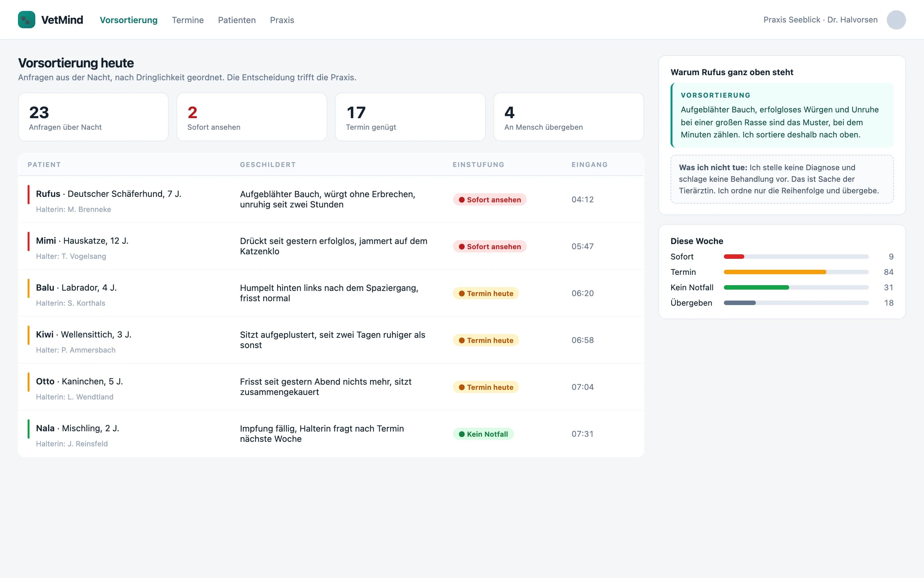
Task: Open the user avatar in the header
Action: point(896,20)
